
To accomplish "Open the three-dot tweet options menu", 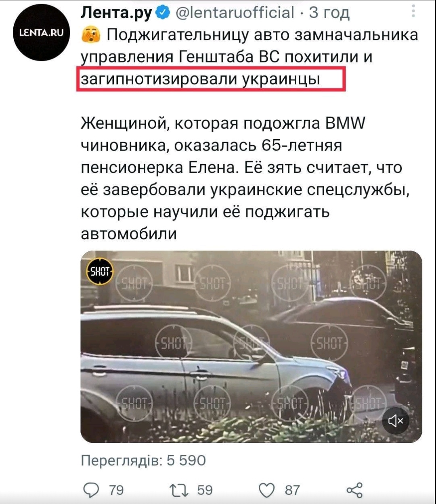I will click(x=413, y=11).
